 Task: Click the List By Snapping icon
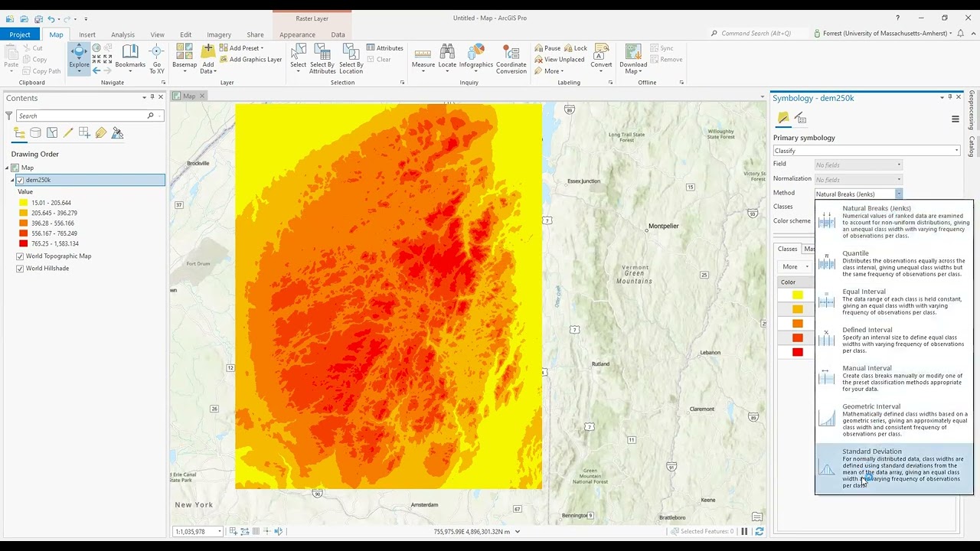[84, 133]
